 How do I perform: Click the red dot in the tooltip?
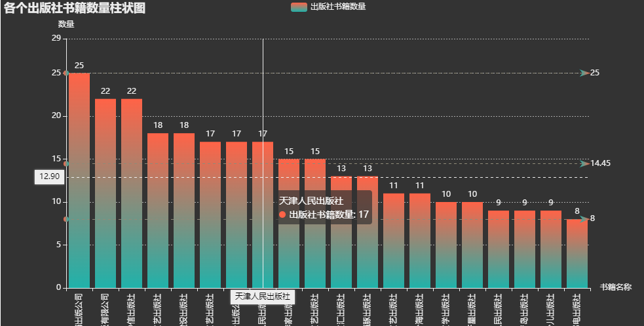click(282, 214)
